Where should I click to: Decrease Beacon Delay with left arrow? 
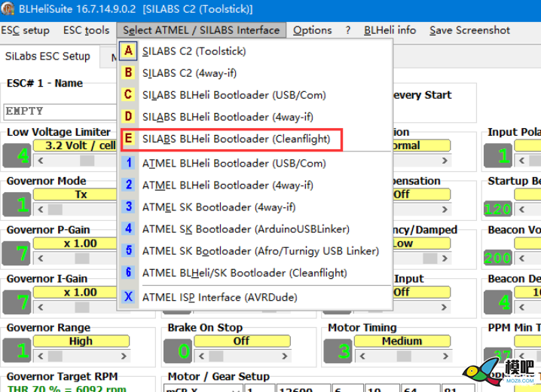[x=521, y=307]
